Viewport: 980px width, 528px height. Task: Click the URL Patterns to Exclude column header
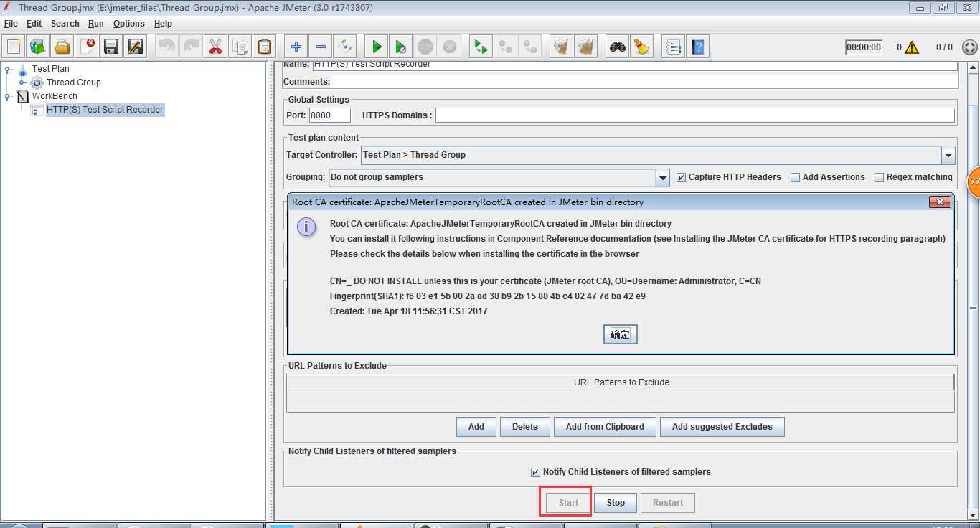click(x=621, y=382)
